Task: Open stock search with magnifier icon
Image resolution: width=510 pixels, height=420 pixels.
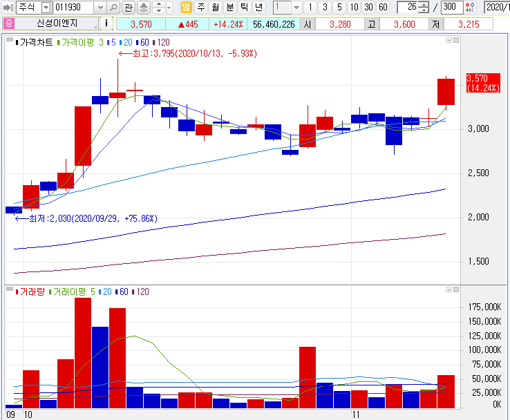Action: 113,7
